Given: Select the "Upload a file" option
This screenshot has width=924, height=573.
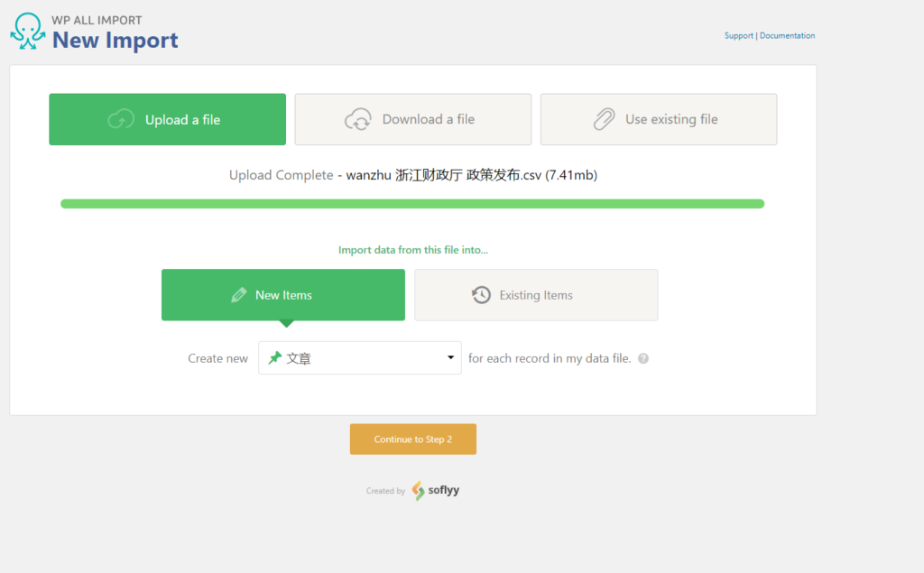Looking at the screenshot, I should click(182, 120).
